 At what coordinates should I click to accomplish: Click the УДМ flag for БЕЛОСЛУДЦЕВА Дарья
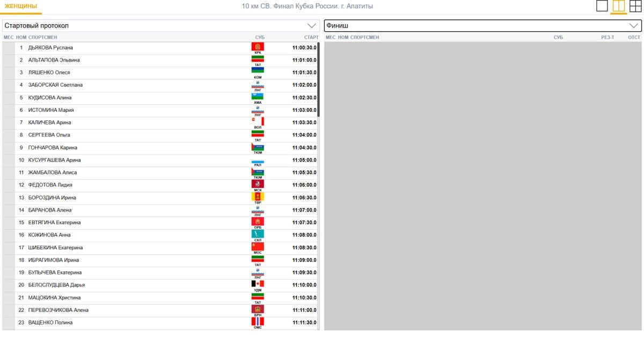coord(258,284)
